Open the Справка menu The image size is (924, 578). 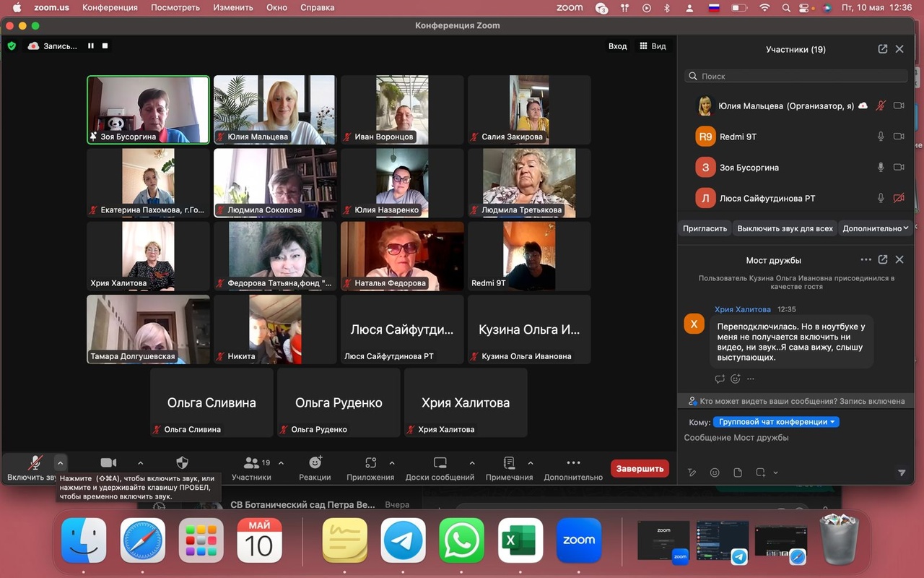(316, 7)
